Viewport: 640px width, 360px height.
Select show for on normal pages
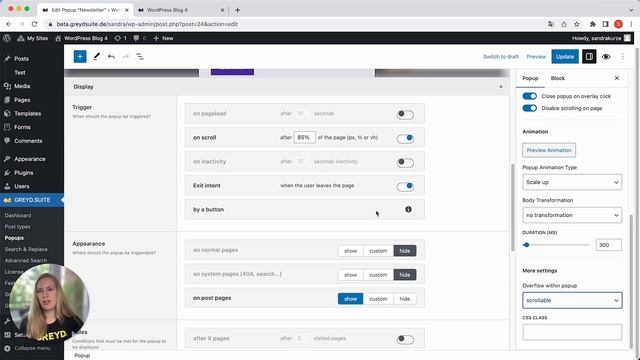click(x=350, y=251)
